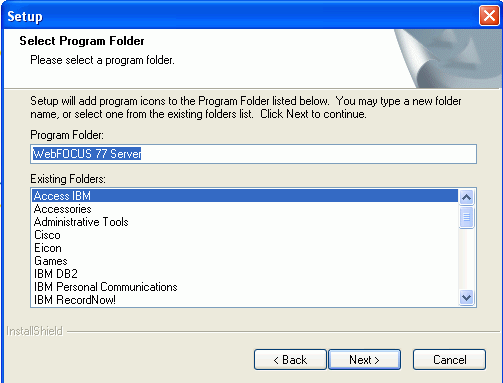Select the Cisco folder entry
503x383 pixels.
point(245,235)
